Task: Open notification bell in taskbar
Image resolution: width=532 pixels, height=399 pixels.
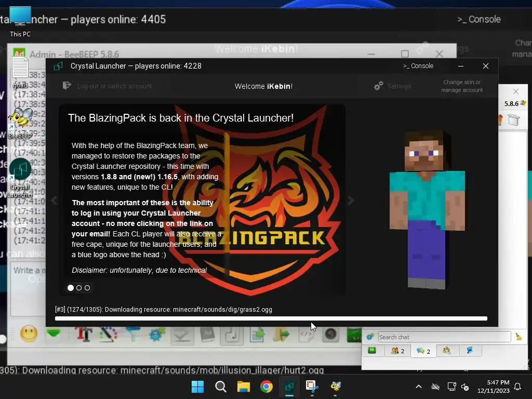Action: click(518, 387)
